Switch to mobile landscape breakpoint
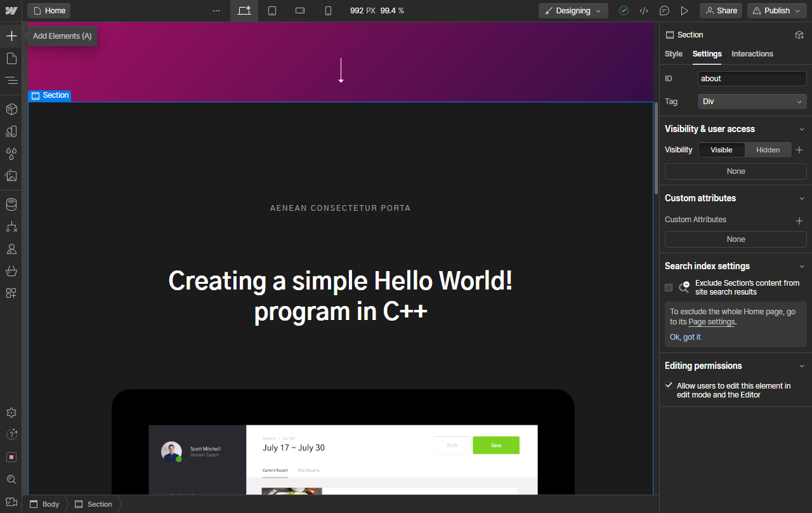The height and width of the screenshot is (513, 812). (301, 11)
